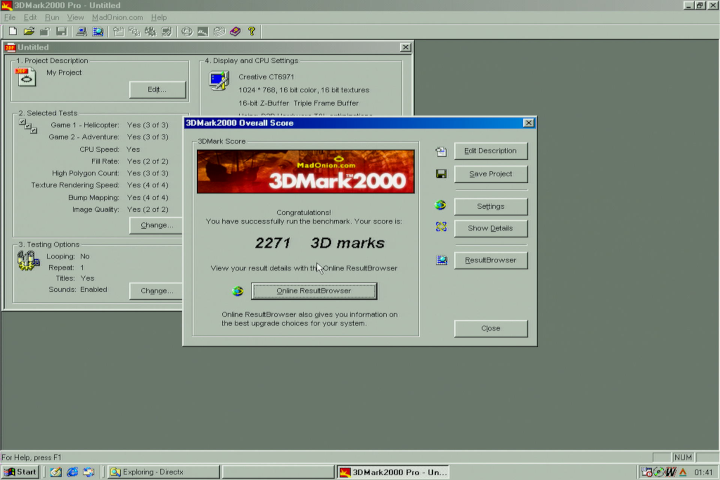Click the 3DMark2000 Pro taskbar button
720x480 pixels.
(x=394, y=472)
